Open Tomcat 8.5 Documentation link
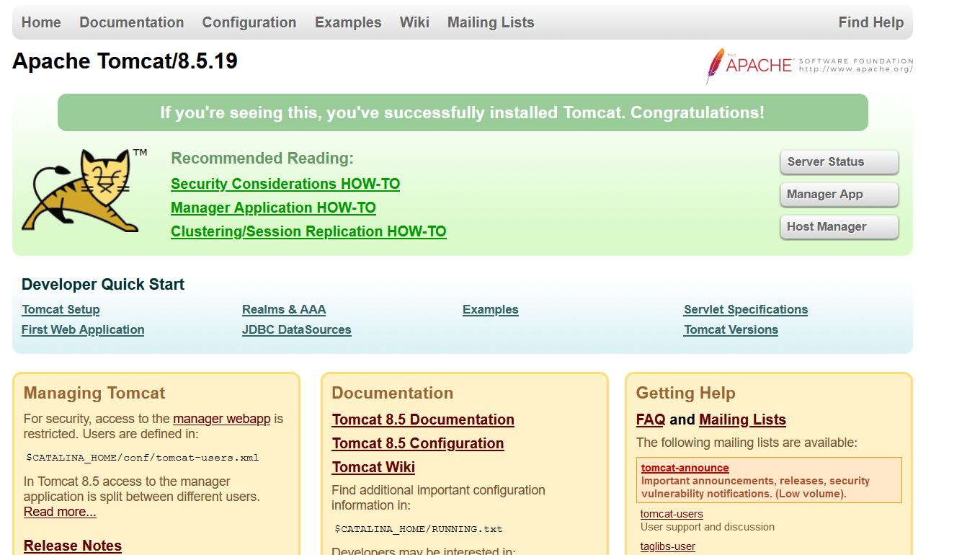This screenshot has width=980, height=555. click(x=423, y=419)
